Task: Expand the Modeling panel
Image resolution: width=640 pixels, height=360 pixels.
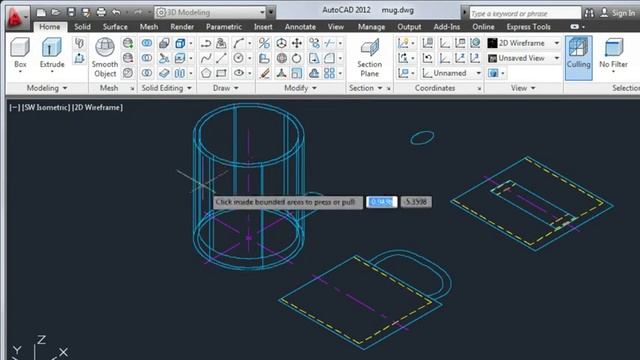Action: (47, 88)
